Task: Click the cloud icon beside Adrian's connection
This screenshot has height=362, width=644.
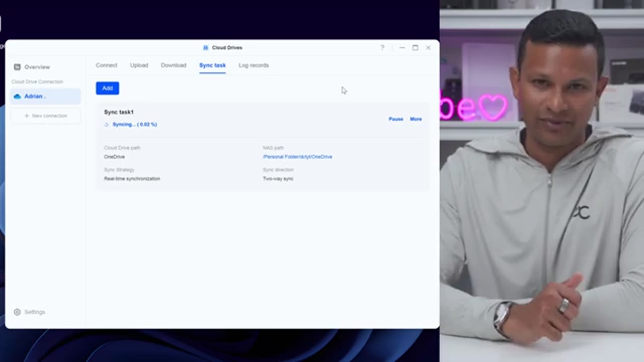Action: 18,96
